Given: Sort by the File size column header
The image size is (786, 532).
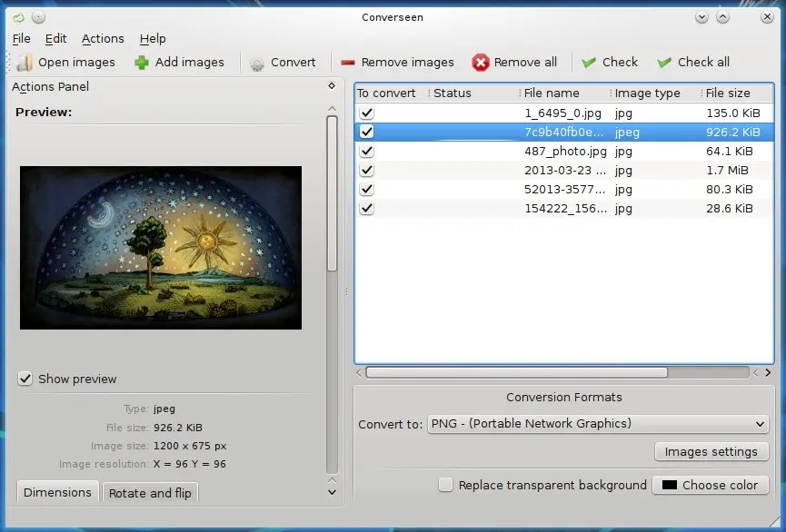Looking at the screenshot, I should pyautogui.click(x=736, y=94).
